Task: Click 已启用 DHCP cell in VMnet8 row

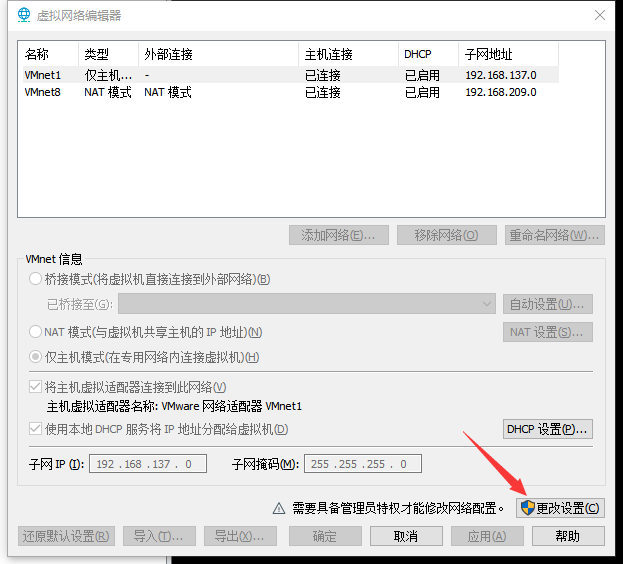Action: pos(422,92)
